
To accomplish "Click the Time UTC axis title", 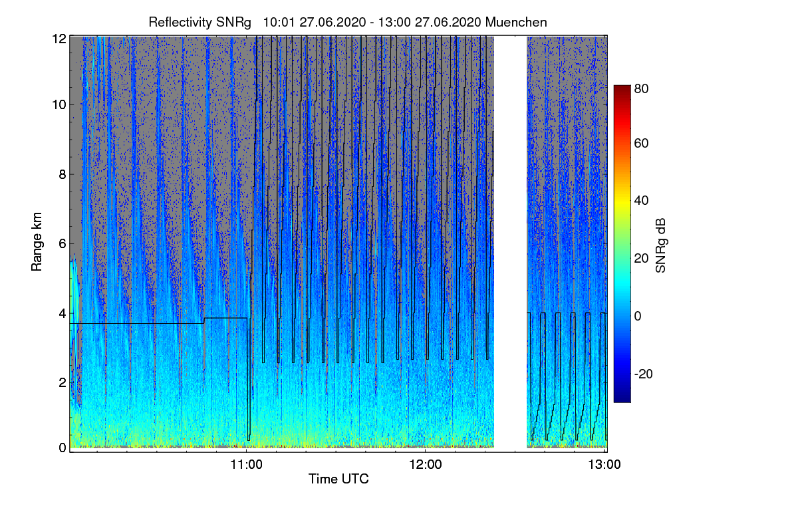I will coord(338,479).
